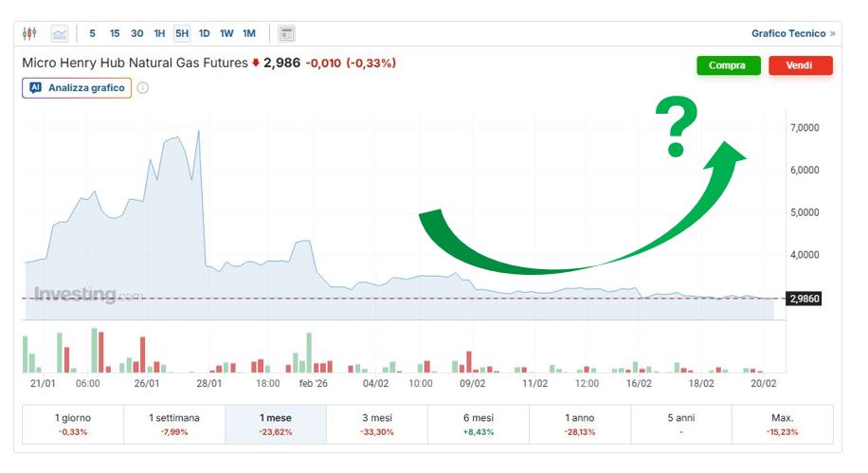Image resolution: width=868 pixels, height=473 pixels.
Task: Click the AI badge in Analizza grafico
Action: coord(36,88)
